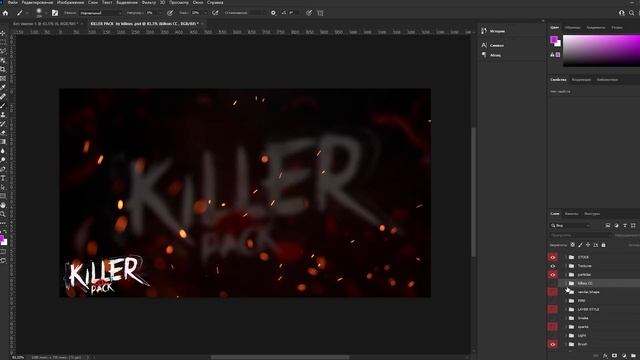Select the Eyedropper tool

point(3,87)
